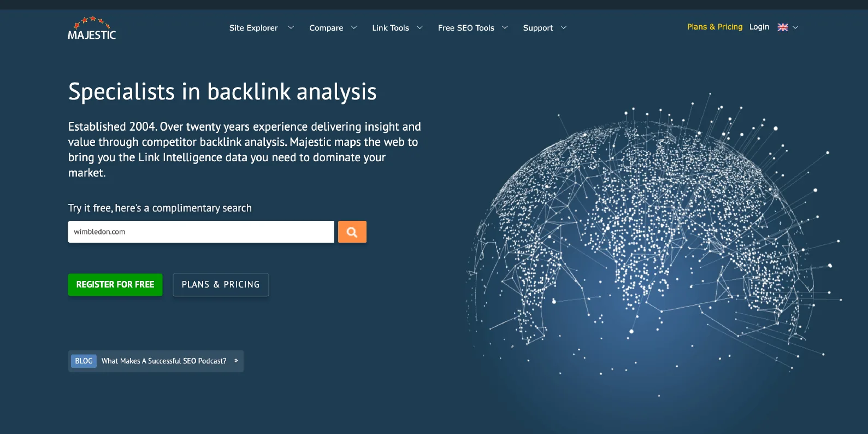Click the orange search magnifier button
Screen dimensions: 868x434
[352, 232]
